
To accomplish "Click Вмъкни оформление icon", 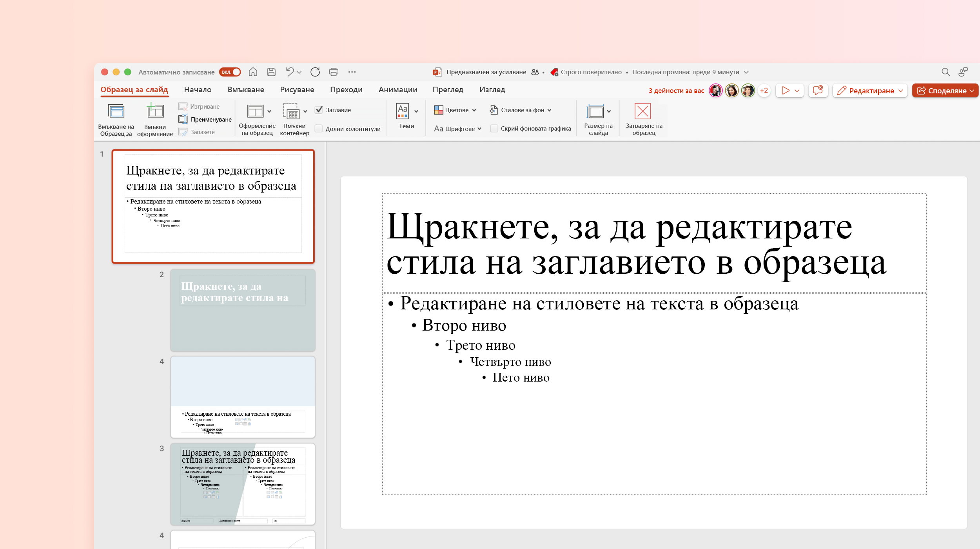I will (155, 111).
